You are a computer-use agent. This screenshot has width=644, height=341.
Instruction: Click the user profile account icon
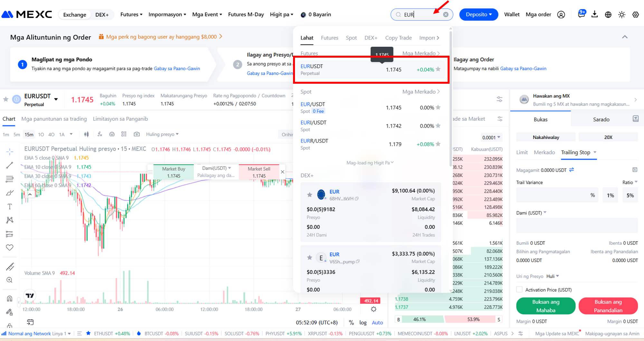561,14
